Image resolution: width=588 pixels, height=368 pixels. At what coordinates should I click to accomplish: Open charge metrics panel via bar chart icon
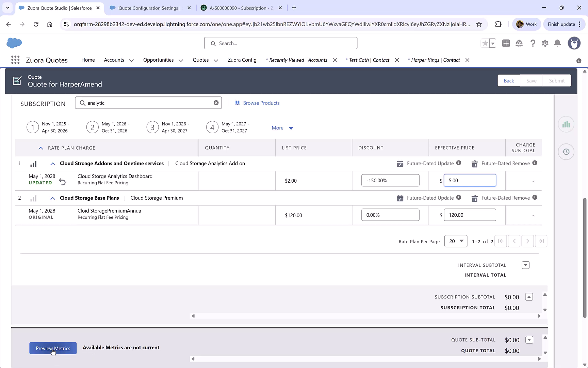coord(566,124)
